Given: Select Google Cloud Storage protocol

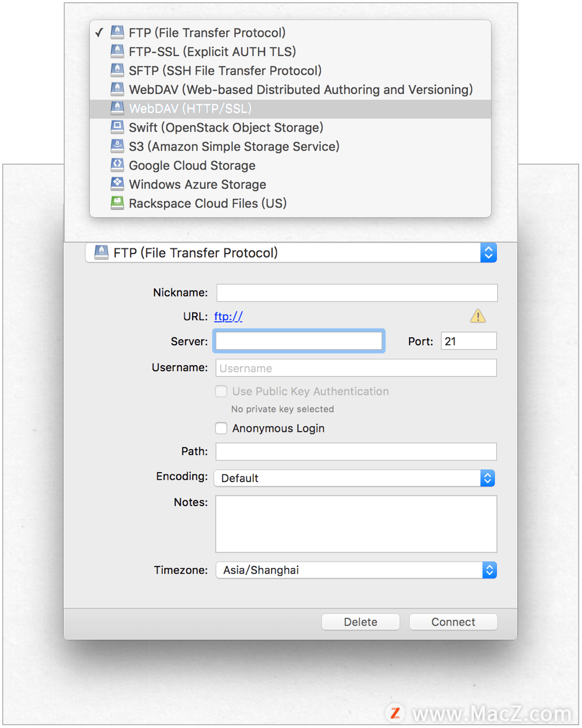Looking at the screenshot, I should [x=290, y=165].
